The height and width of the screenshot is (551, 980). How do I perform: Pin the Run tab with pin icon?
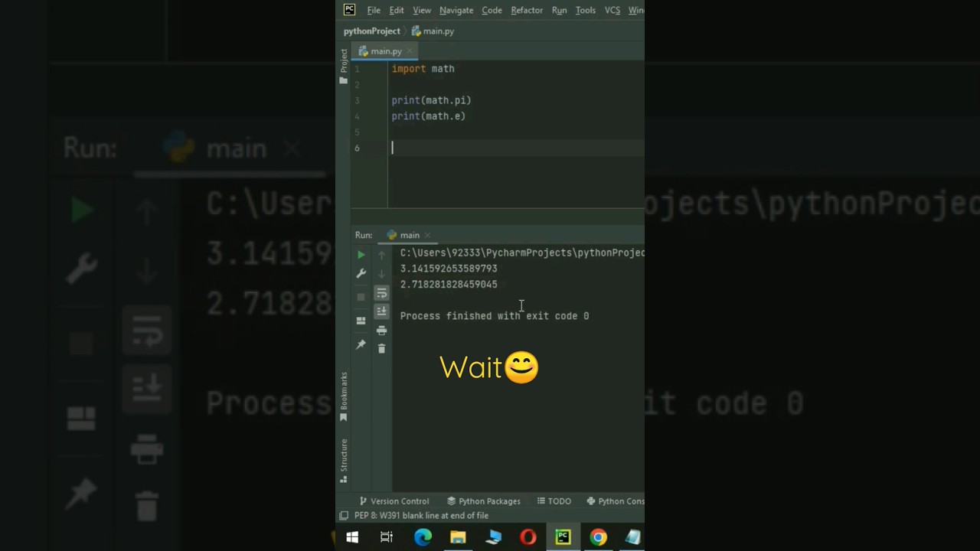361,345
